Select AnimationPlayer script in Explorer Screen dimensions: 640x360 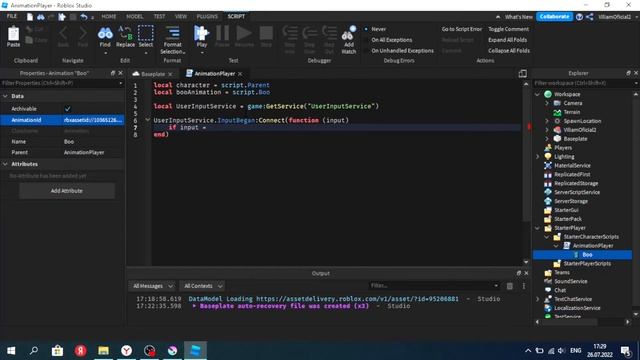pyautogui.click(x=592, y=246)
